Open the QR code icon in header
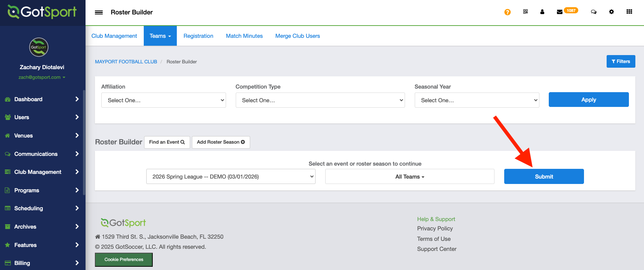The width and height of the screenshot is (644, 270). click(525, 12)
